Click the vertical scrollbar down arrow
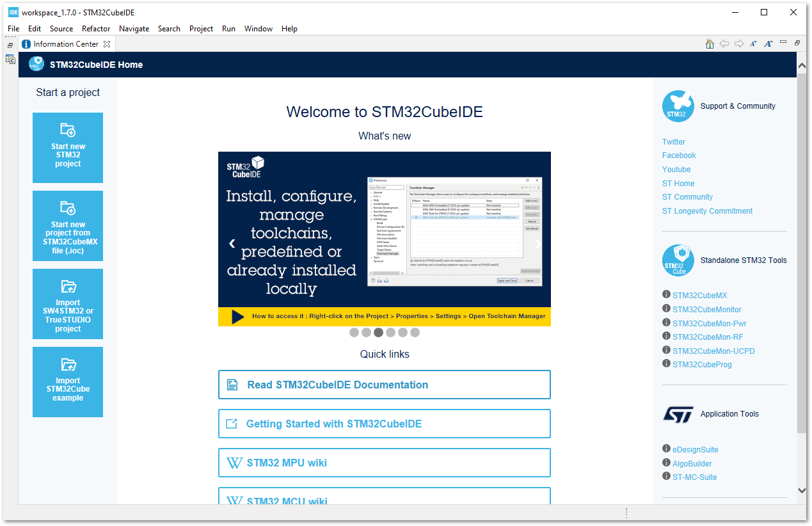812x526 pixels. (802, 490)
